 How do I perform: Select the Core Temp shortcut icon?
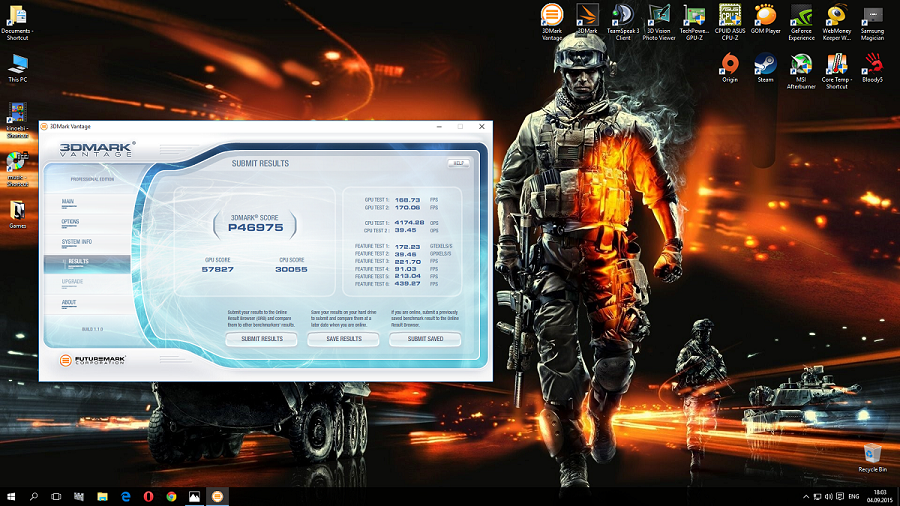(836, 65)
